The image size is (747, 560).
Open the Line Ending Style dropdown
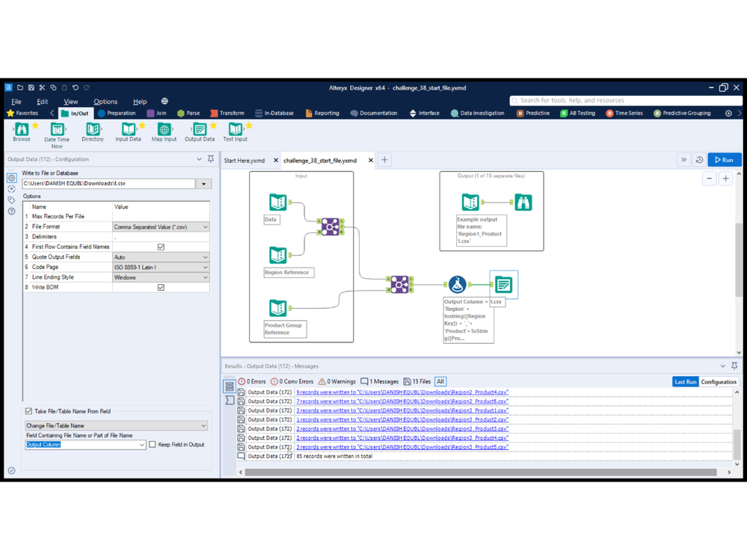[161, 277]
